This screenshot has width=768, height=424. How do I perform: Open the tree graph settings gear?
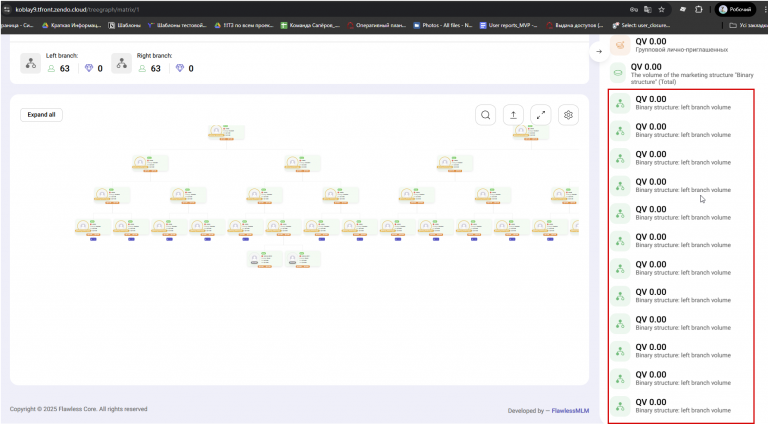[x=568, y=115]
